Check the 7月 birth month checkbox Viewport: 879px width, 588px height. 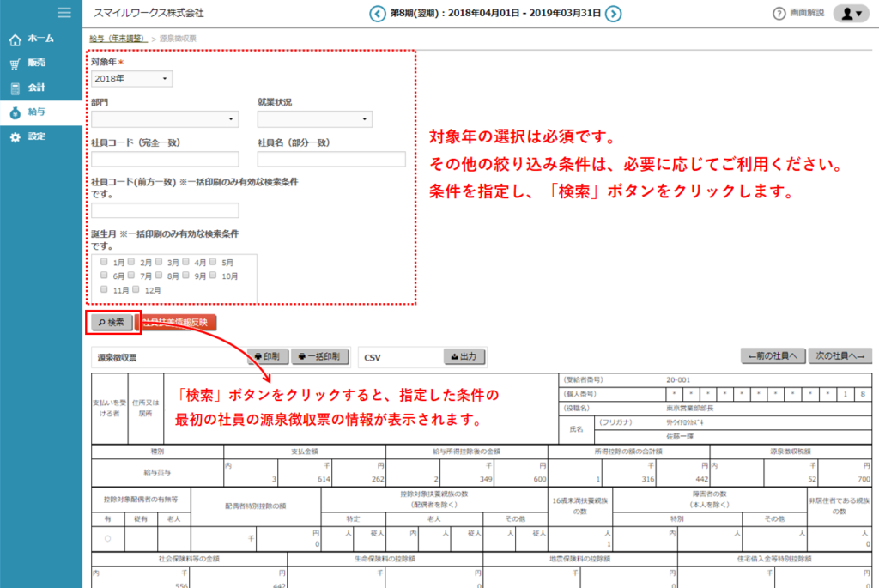[131, 276]
